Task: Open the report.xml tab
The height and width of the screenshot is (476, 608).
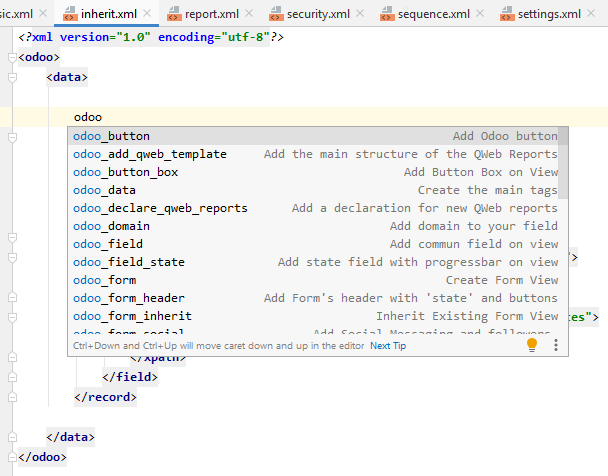Action: coord(212,14)
